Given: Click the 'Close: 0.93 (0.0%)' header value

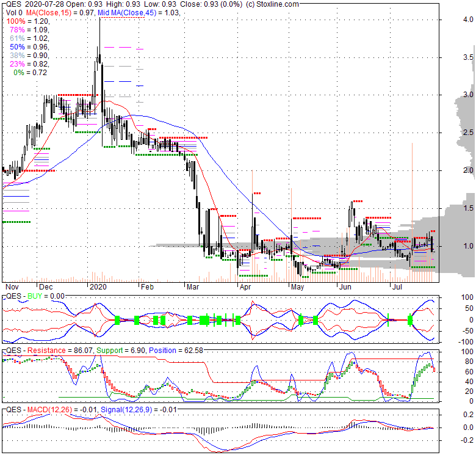Looking at the screenshot, I should click(x=211, y=4).
